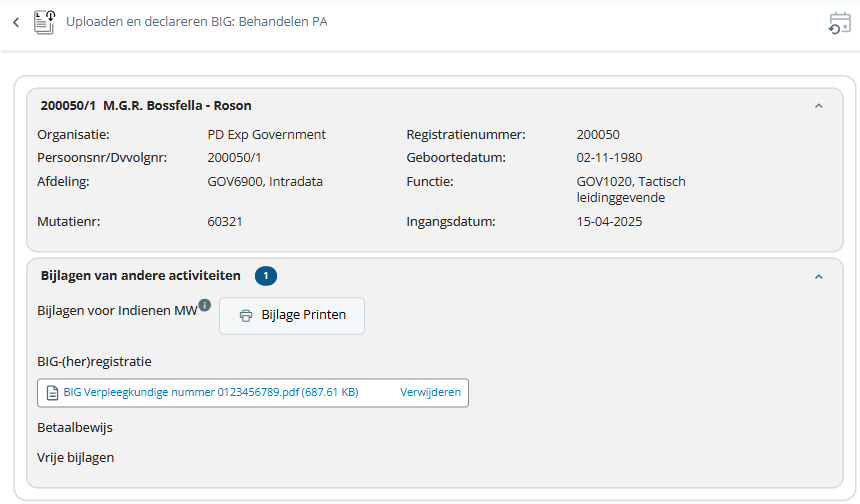This screenshot has width=860, height=504.
Task: Select the BIG-(her)registratie section label
Action: [94, 361]
